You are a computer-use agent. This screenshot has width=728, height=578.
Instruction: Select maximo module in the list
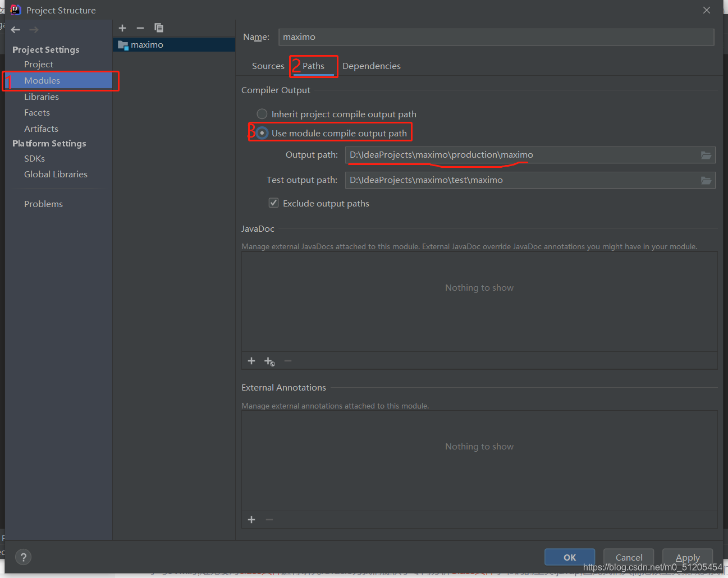174,45
